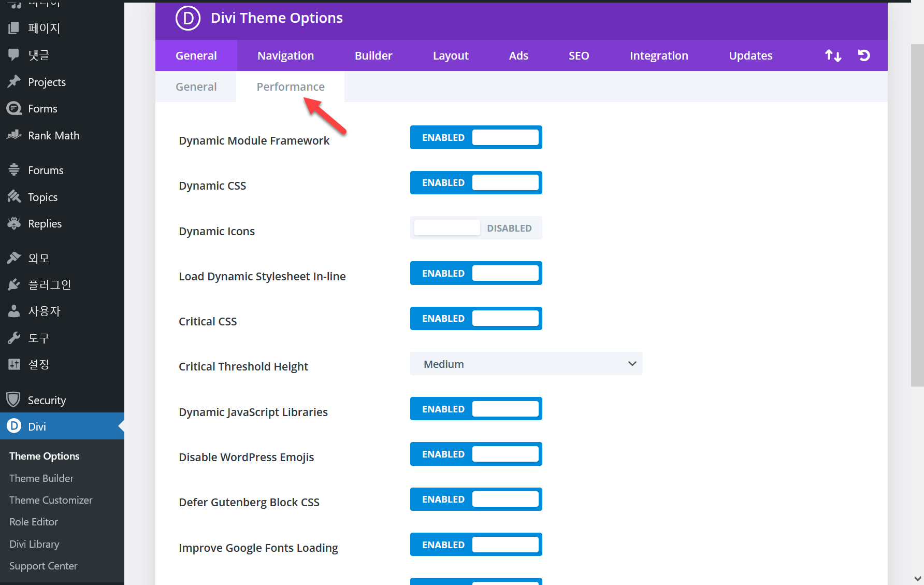This screenshot has height=585, width=924.
Task: Open Theme Customizer submenu link
Action: (x=51, y=500)
